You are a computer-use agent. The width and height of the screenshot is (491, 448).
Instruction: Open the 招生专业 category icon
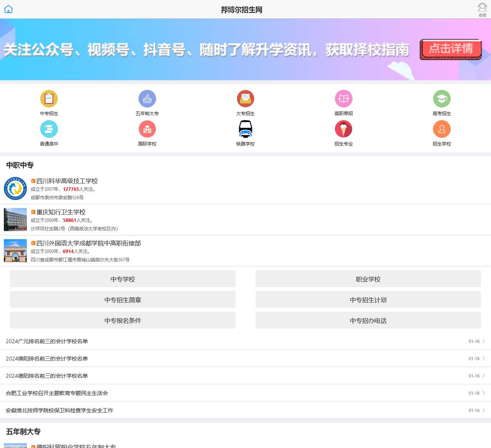coord(344,129)
